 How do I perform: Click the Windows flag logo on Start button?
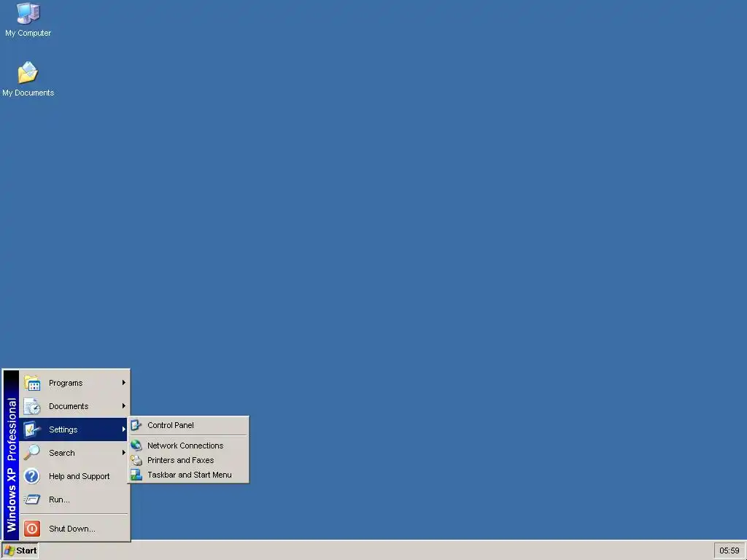pyautogui.click(x=9, y=551)
